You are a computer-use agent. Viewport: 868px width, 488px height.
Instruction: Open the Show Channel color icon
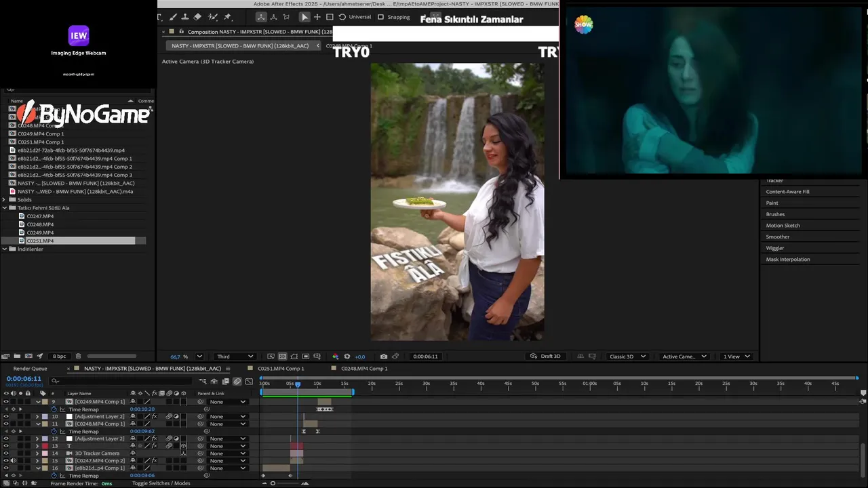pos(335,357)
